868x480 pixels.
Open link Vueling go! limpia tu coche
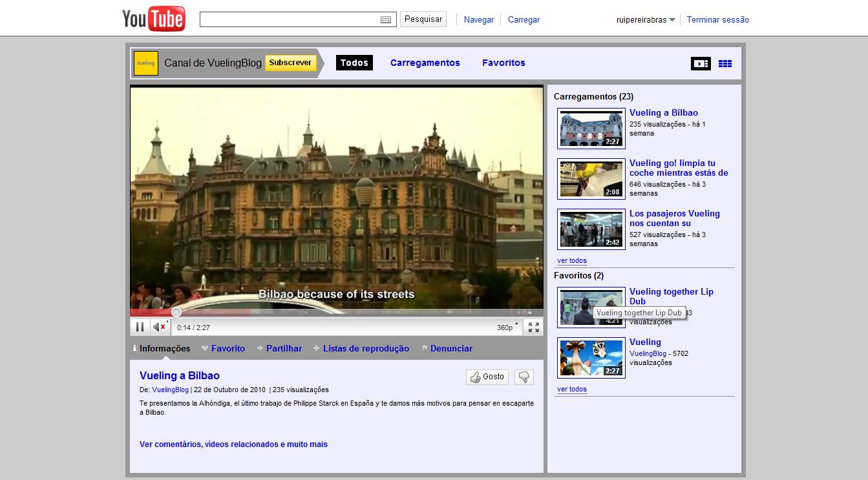[x=679, y=168]
